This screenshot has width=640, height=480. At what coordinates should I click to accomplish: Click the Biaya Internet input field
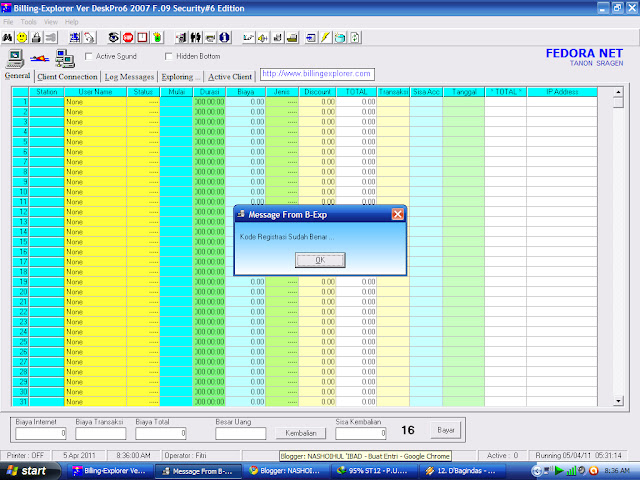point(41,433)
